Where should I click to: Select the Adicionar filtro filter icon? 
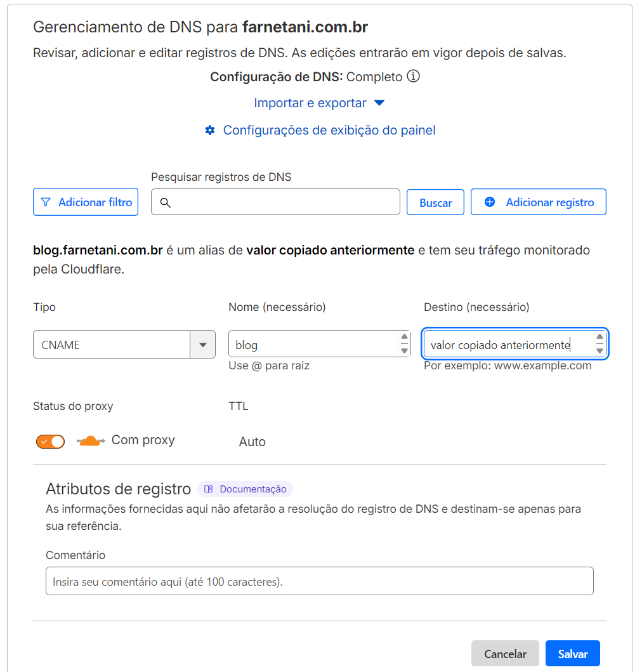(44, 202)
